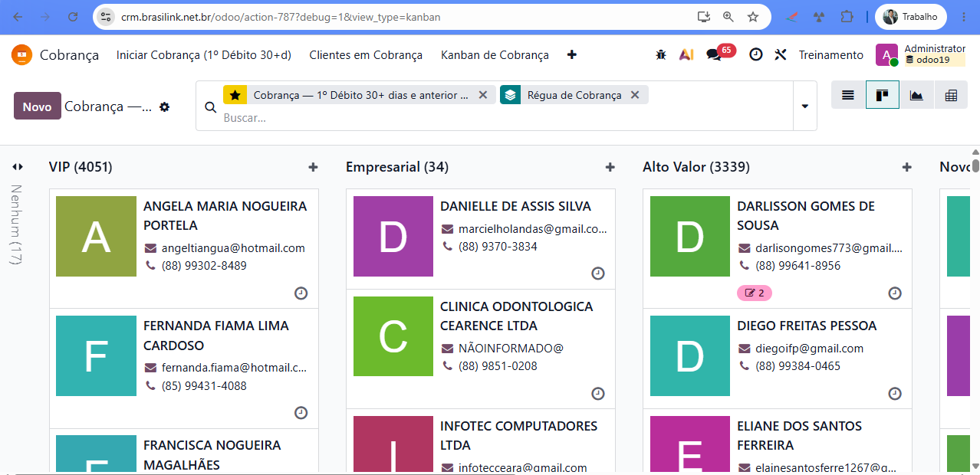Open Diego Freitas Pessoa avatar
Screen dimensions: 980x475
coord(690,356)
